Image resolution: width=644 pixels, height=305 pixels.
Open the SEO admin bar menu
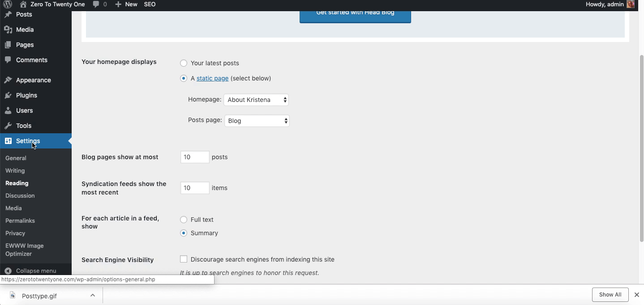(150, 4)
